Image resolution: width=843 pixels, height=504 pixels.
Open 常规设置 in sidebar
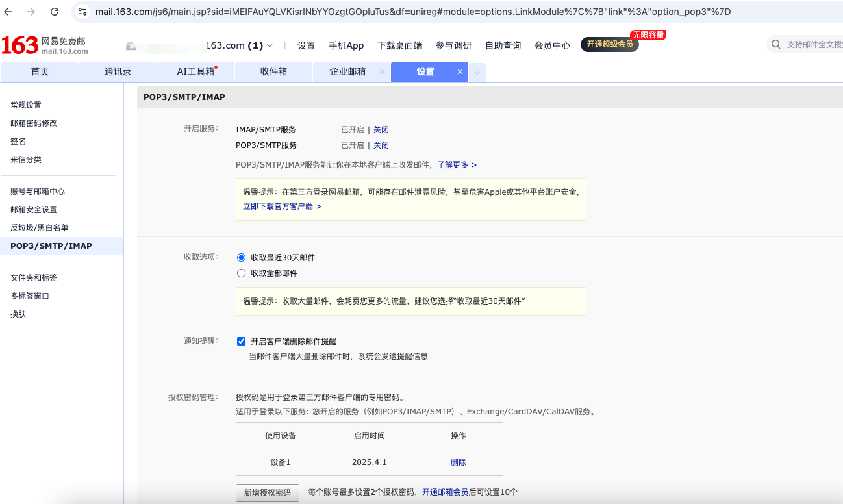pos(26,105)
